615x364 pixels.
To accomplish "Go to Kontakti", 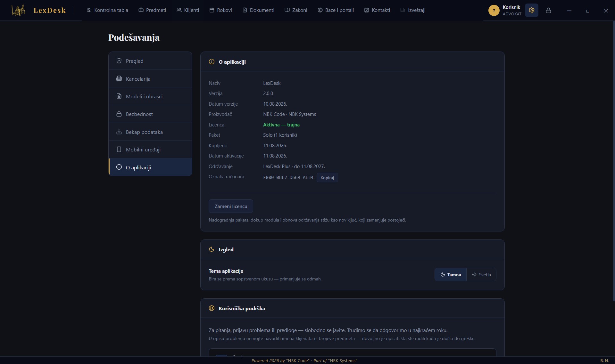I will [x=377, y=10].
